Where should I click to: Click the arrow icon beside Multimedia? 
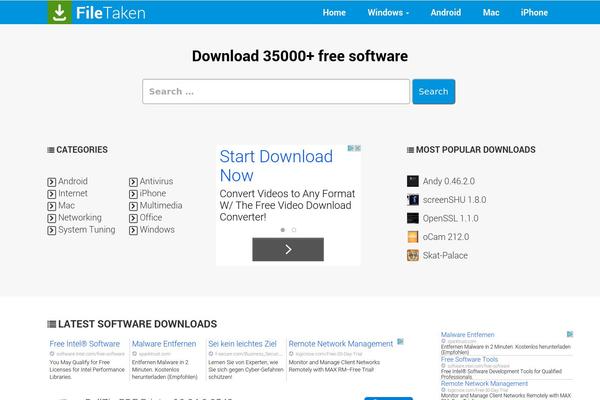(x=133, y=206)
